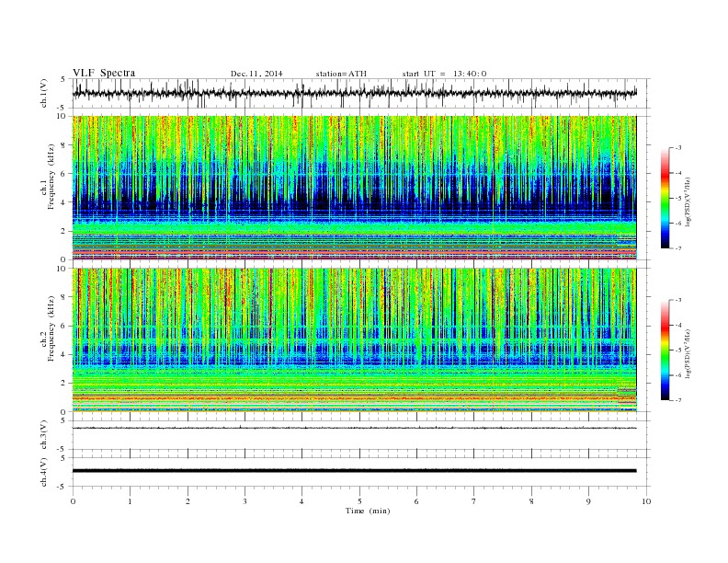The width and height of the screenshot is (728, 563).
Task: Click the "4" minute tick label
Action: click(301, 501)
